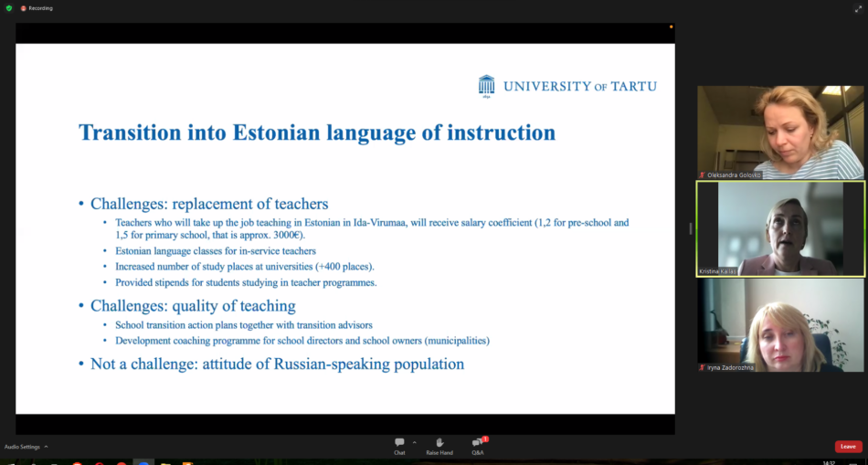The image size is (868, 465).
Task: Click the University of Tartu logo
Action: click(x=566, y=86)
